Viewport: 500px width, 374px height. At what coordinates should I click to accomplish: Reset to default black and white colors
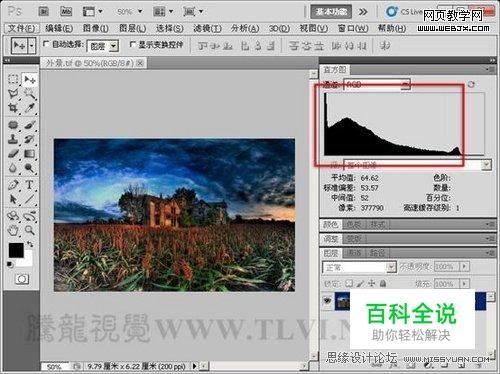[10, 264]
